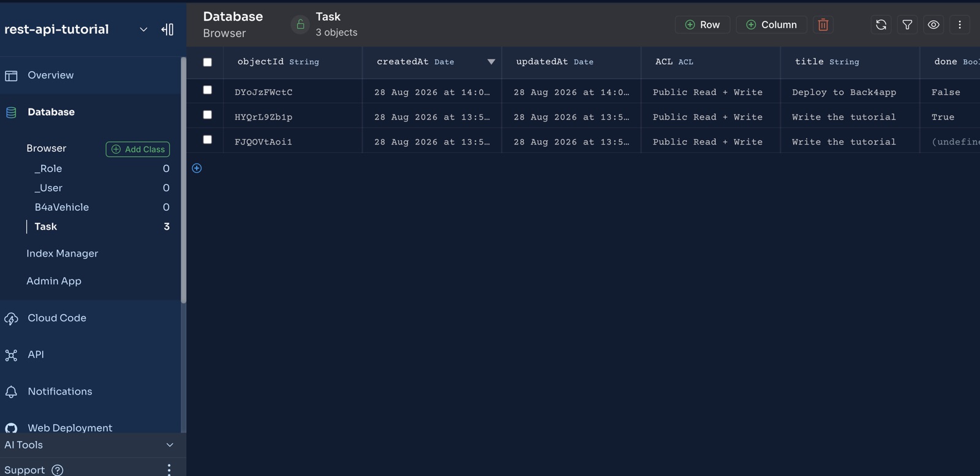980x476 pixels.
Task: Select the _Role class
Action: tap(48, 168)
